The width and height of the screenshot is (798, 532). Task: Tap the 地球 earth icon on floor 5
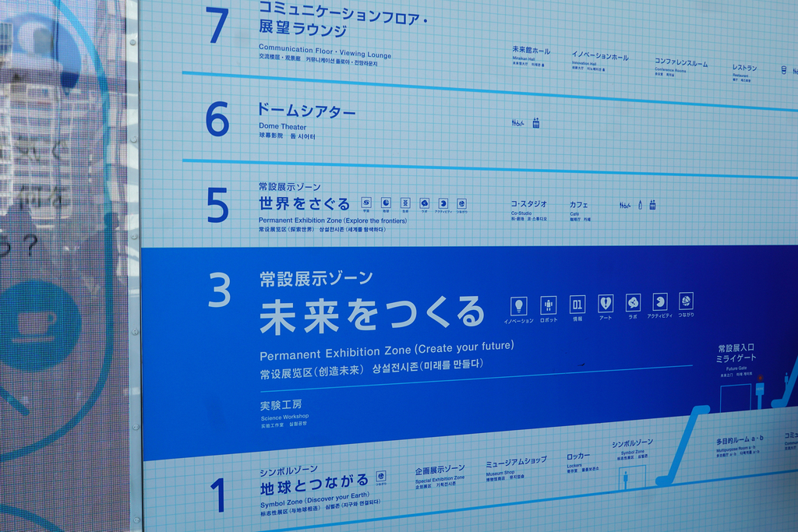click(386, 203)
